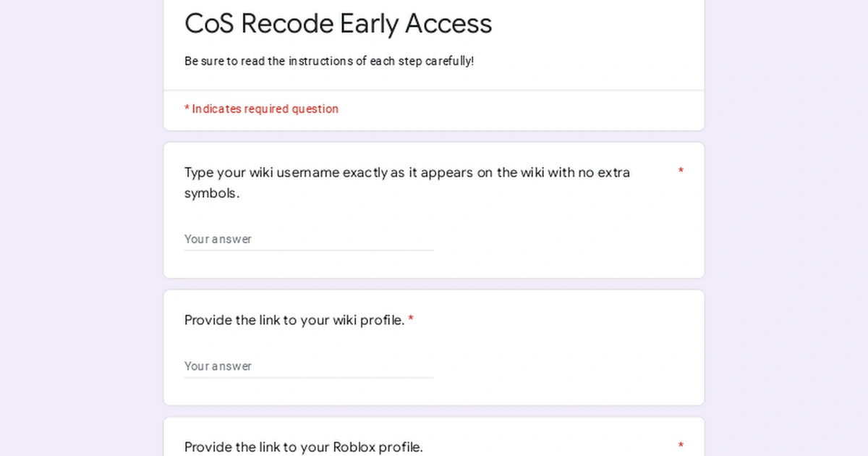Click the underline of the first answer field

(x=308, y=251)
